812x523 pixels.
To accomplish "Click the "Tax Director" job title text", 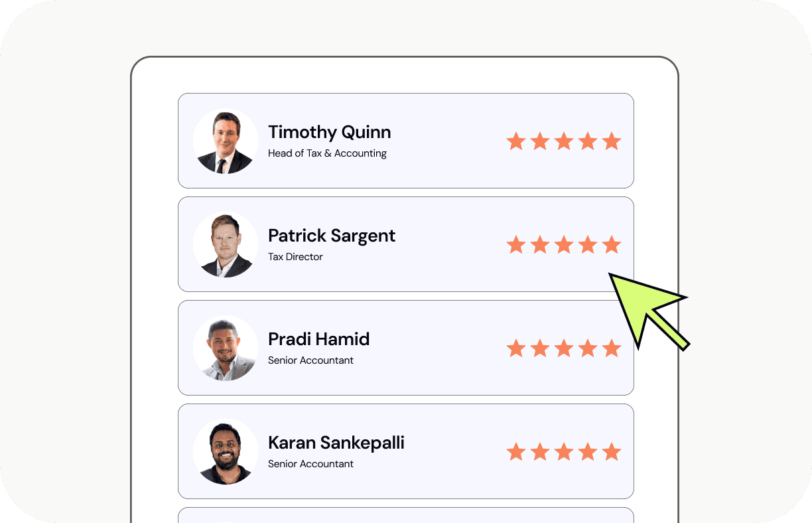I will (295, 257).
